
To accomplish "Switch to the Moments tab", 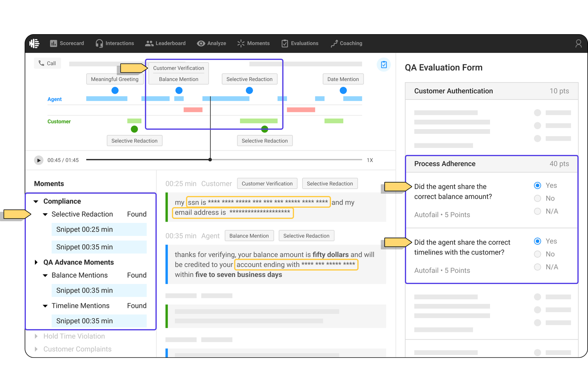I will (253, 43).
